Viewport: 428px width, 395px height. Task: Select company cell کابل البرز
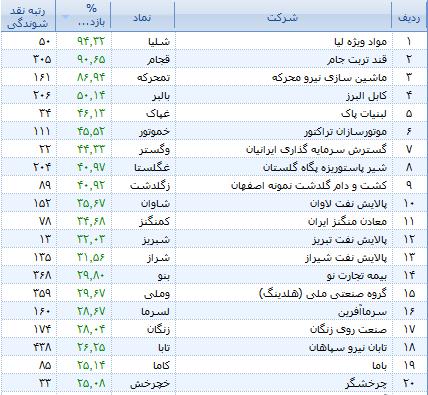coord(366,96)
